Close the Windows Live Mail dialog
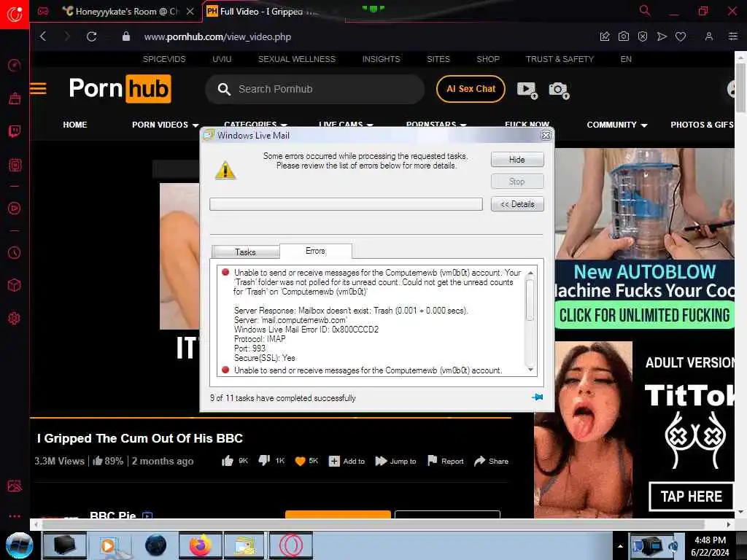Viewport: 747px width, 560px height. point(546,135)
